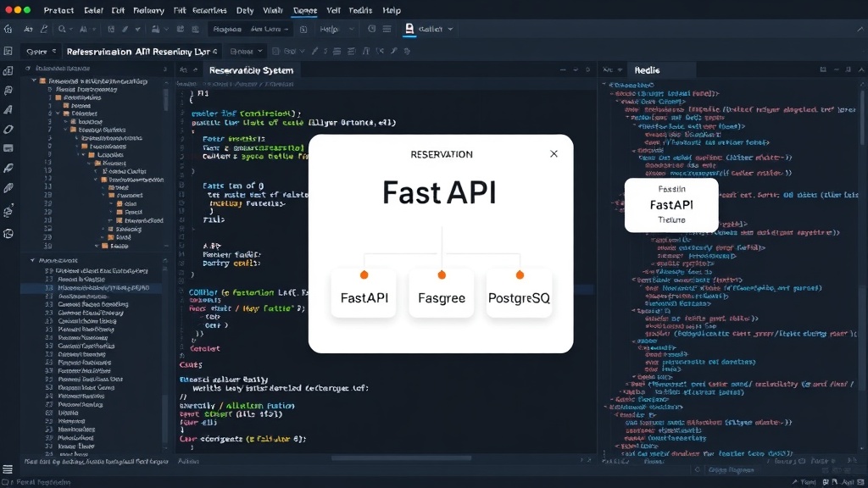Image resolution: width=868 pixels, height=488 pixels.
Task: Click the three-line list icon beside clock
Action: (x=387, y=29)
